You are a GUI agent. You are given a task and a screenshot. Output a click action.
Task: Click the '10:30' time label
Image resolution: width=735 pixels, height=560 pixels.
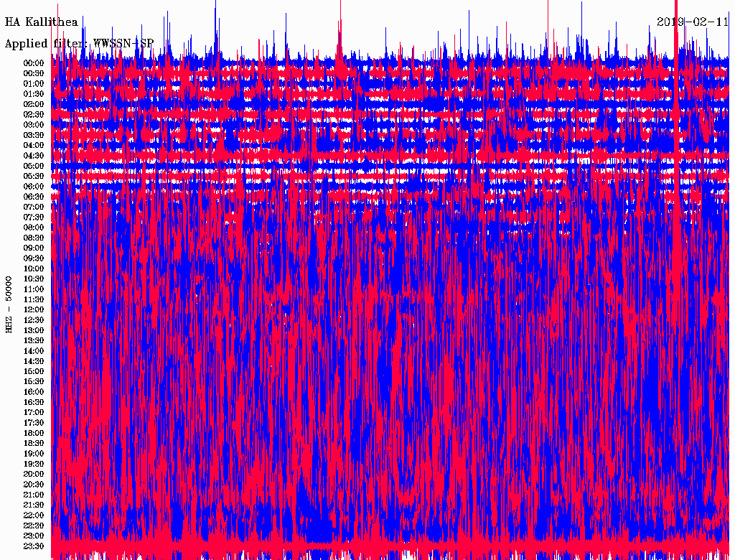(x=34, y=279)
